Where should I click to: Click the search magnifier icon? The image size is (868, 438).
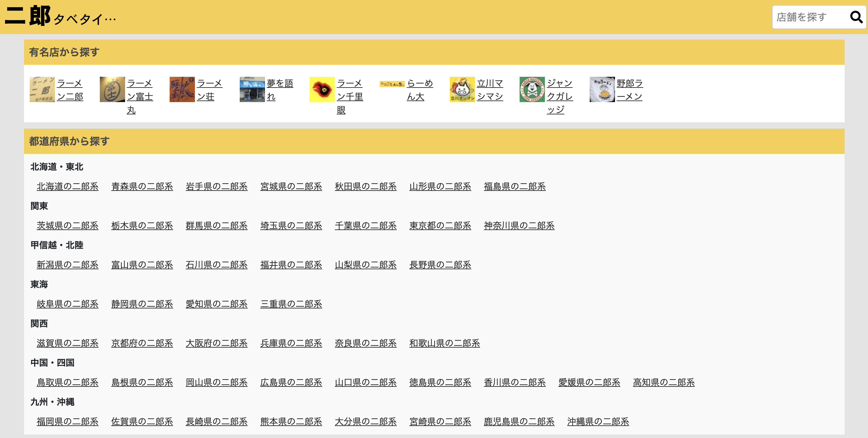pos(856,17)
